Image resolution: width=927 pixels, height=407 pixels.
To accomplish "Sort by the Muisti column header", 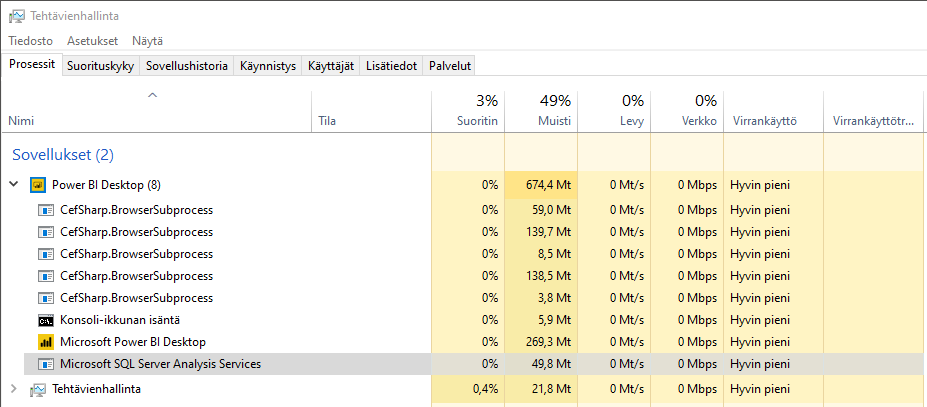I will (541, 111).
